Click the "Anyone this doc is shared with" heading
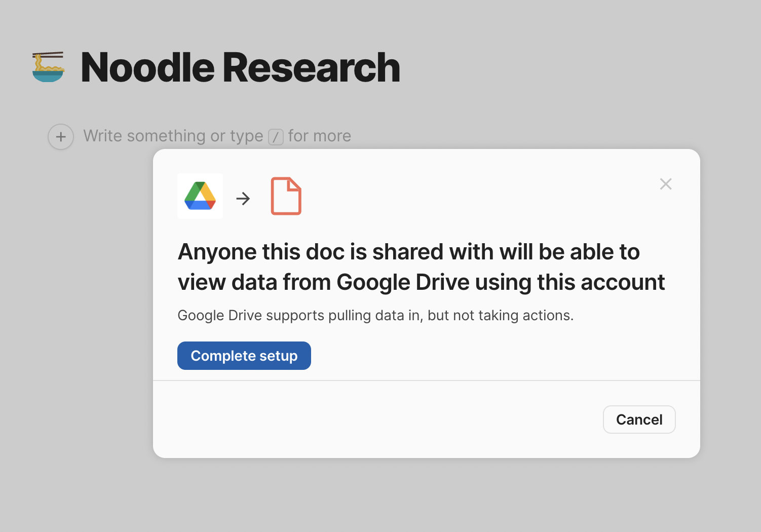 click(x=409, y=252)
